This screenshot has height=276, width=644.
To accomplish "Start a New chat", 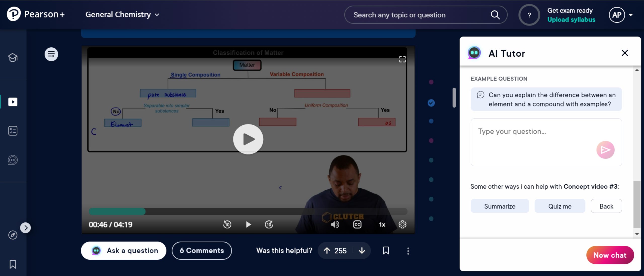I will coord(610,255).
